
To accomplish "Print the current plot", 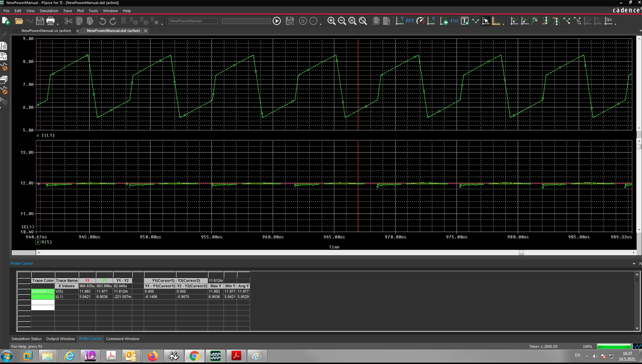I will coord(51,21).
